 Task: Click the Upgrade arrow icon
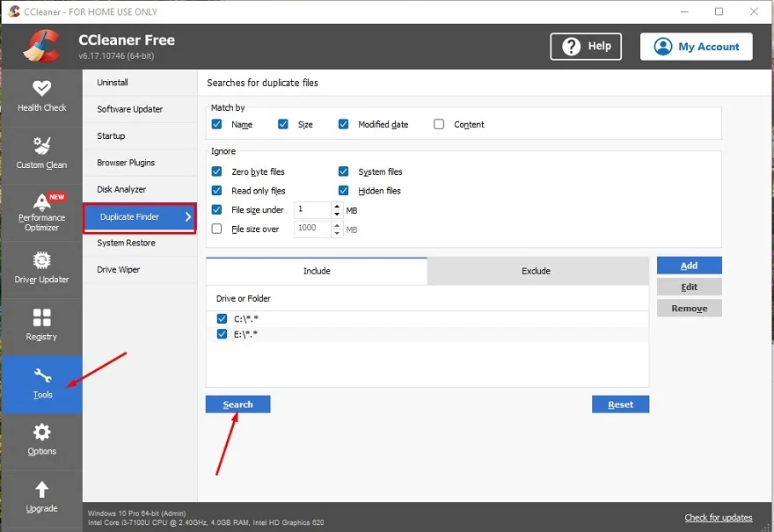coord(41,490)
